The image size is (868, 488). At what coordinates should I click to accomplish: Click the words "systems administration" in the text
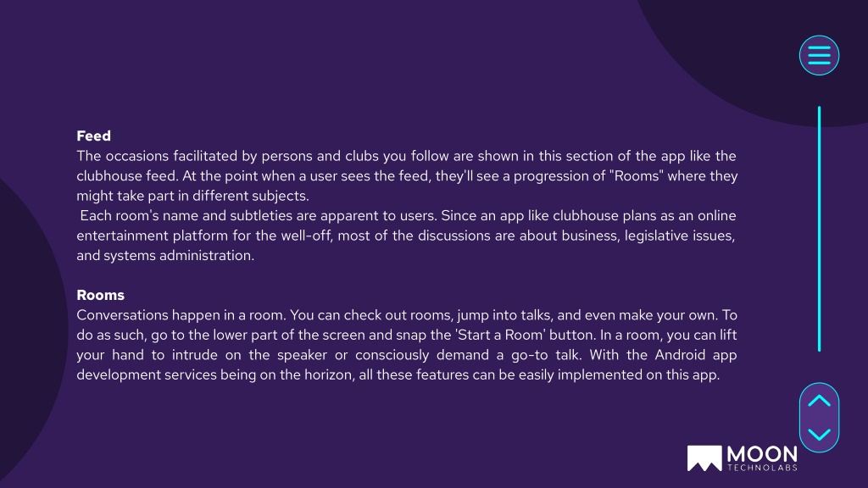tap(178, 256)
